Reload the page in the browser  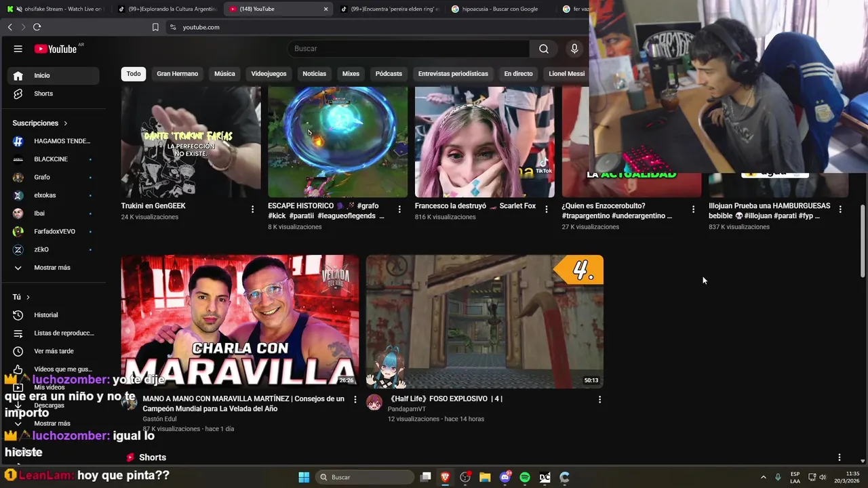37,27
